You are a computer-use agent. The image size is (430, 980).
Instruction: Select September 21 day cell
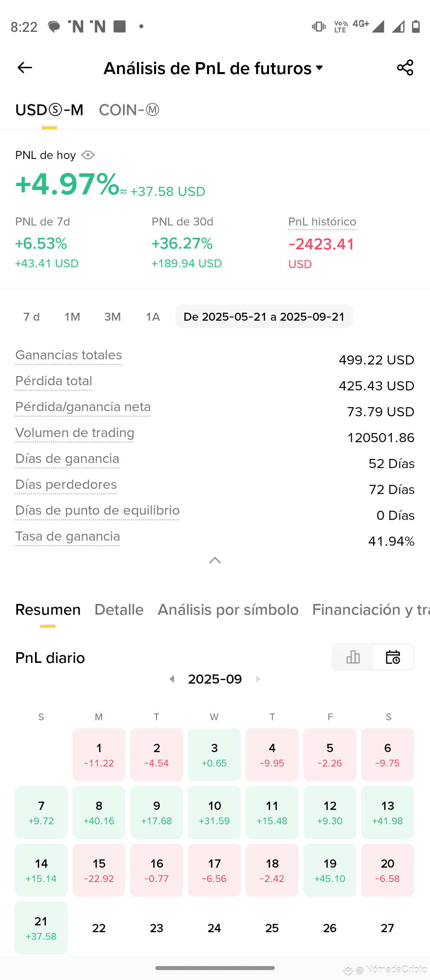41,928
